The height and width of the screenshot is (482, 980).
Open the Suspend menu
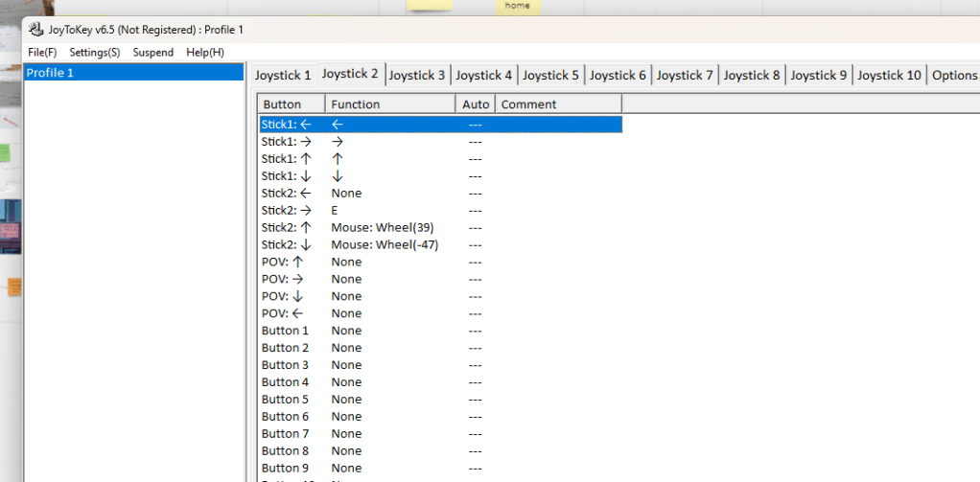(x=153, y=53)
